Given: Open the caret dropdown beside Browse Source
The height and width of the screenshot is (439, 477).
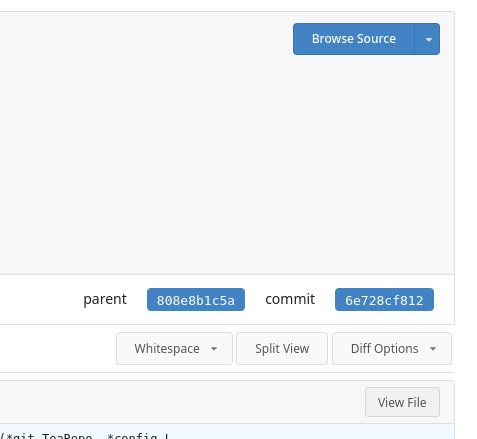Looking at the screenshot, I should click(427, 39).
